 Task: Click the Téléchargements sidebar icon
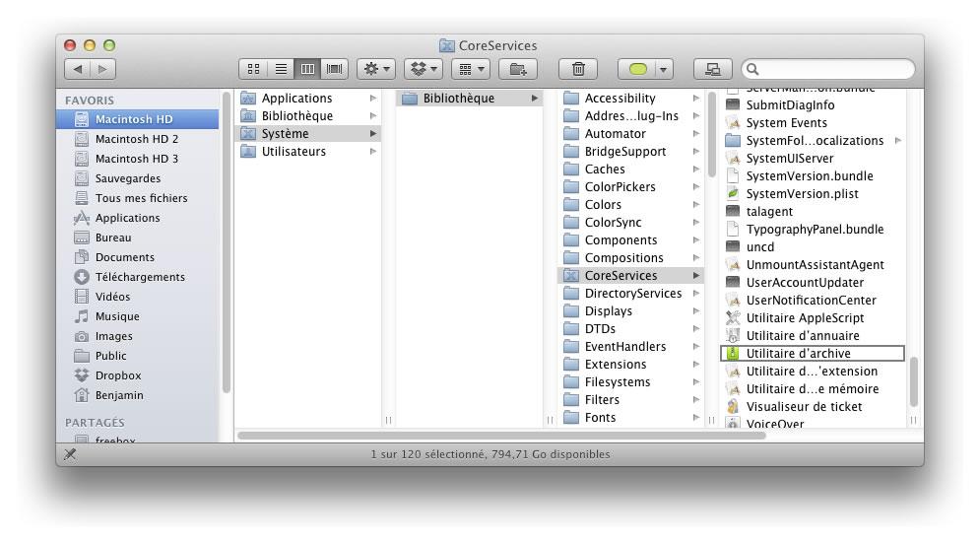pyautogui.click(x=81, y=277)
